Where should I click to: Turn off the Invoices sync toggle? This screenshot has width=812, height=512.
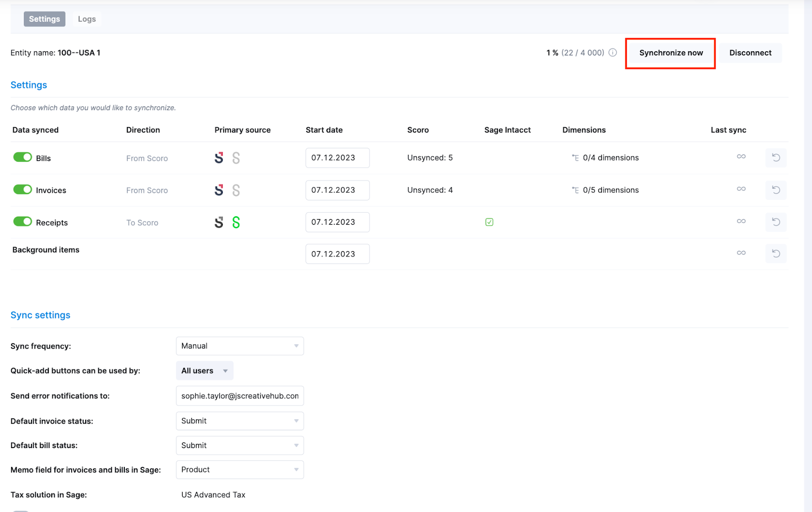22,189
